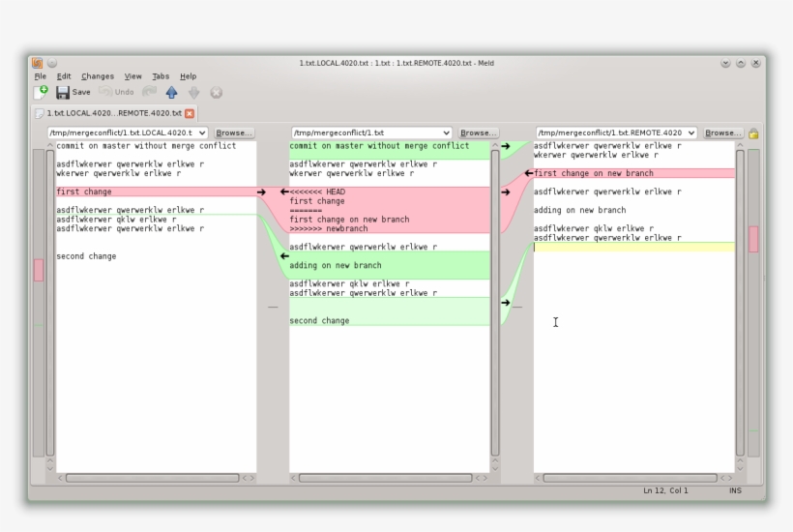The height and width of the screenshot is (532, 793).
Task: Close the 1.txt.LOCAL.4020 comparison tab
Action: pos(190,113)
